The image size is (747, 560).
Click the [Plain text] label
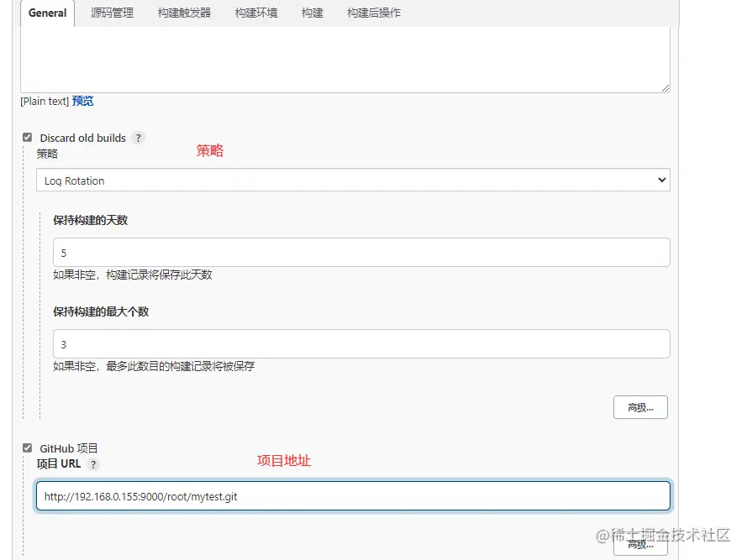[x=45, y=101]
